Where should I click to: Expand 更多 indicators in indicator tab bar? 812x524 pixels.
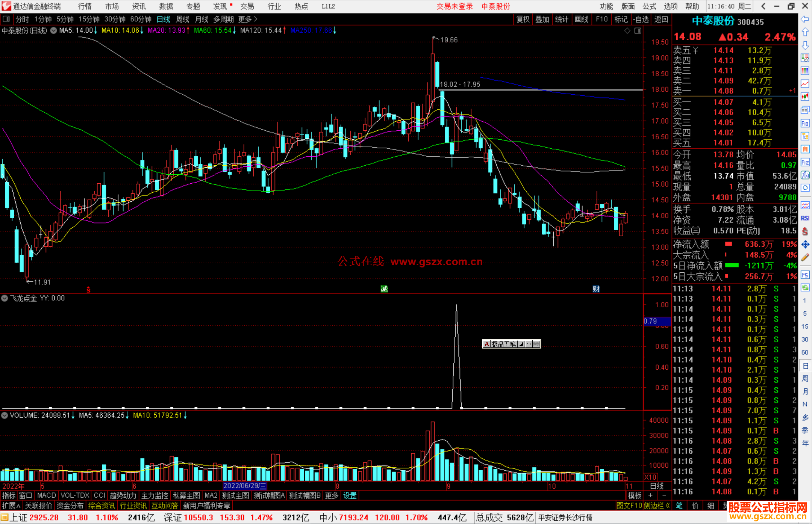[x=332, y=496]
